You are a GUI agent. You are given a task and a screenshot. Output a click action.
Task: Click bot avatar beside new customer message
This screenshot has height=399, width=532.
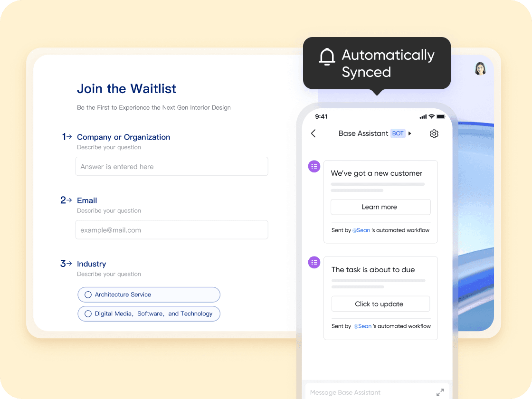click(314, 166)
